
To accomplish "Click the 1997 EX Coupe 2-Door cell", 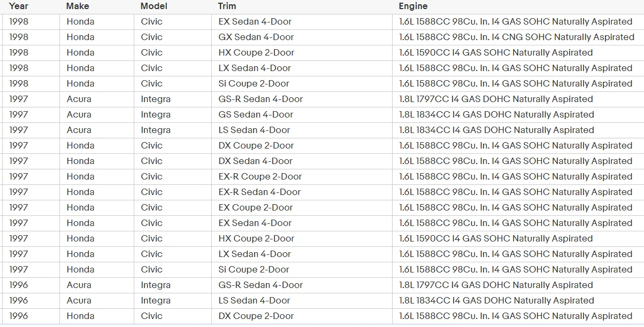I will coord(302,208).
